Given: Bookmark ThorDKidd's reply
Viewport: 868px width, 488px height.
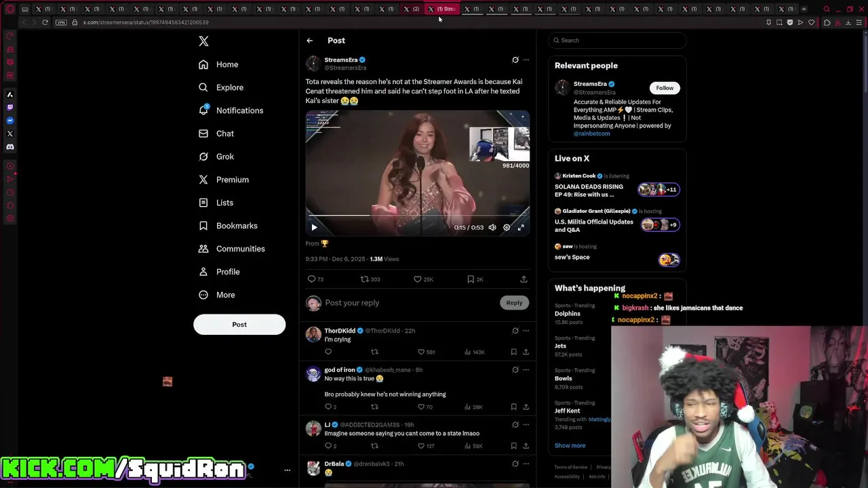Looking at the screenshot, I should [513, 352].
